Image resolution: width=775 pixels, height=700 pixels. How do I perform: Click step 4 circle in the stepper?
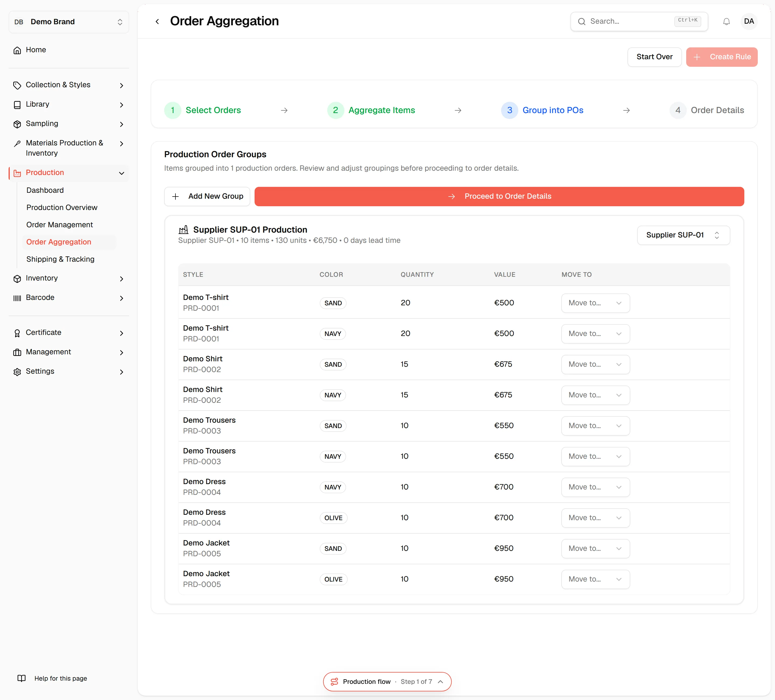(x=678, y=110)
